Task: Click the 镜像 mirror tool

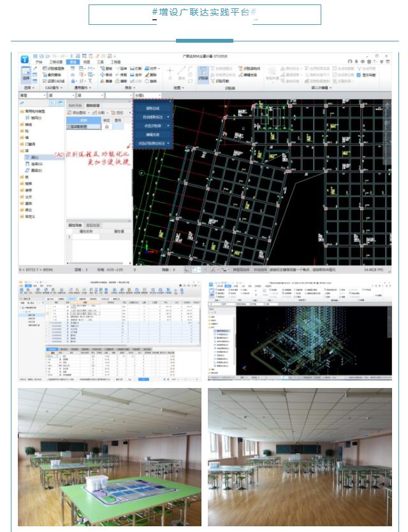Action: pos(106,81)
